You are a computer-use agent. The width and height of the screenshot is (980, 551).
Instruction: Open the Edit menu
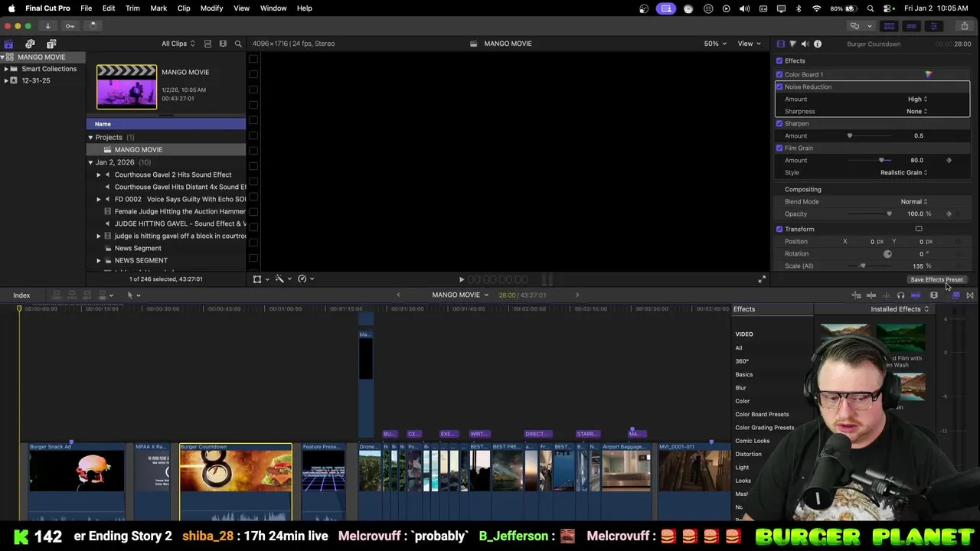109,8
